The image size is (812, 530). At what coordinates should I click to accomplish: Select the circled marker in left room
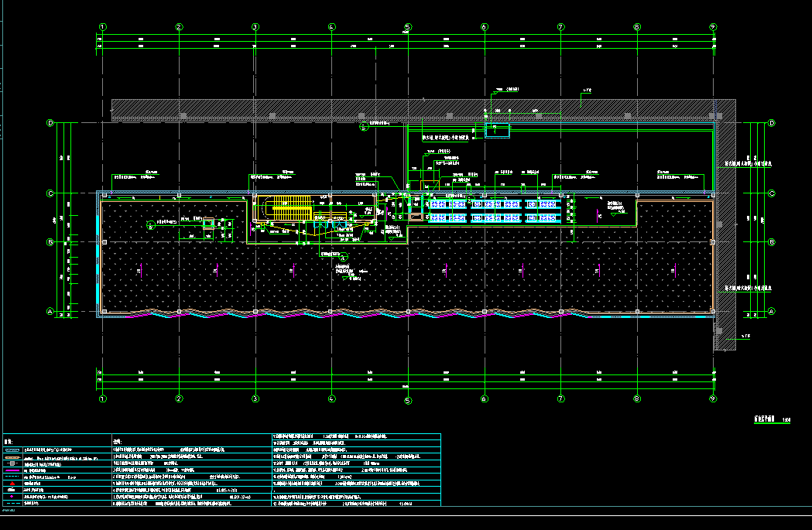click(151, 225)
